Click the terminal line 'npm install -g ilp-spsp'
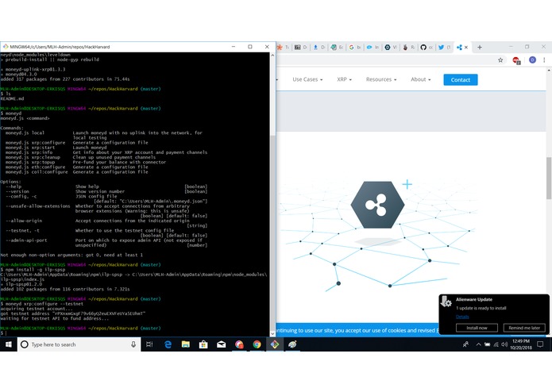Viewport: 552px width, 392px height. 35,270
